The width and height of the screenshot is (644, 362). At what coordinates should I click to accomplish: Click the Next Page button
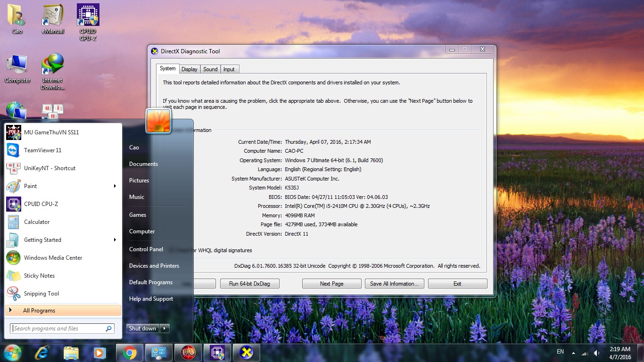pyautogui.click(x=331, y=284)
